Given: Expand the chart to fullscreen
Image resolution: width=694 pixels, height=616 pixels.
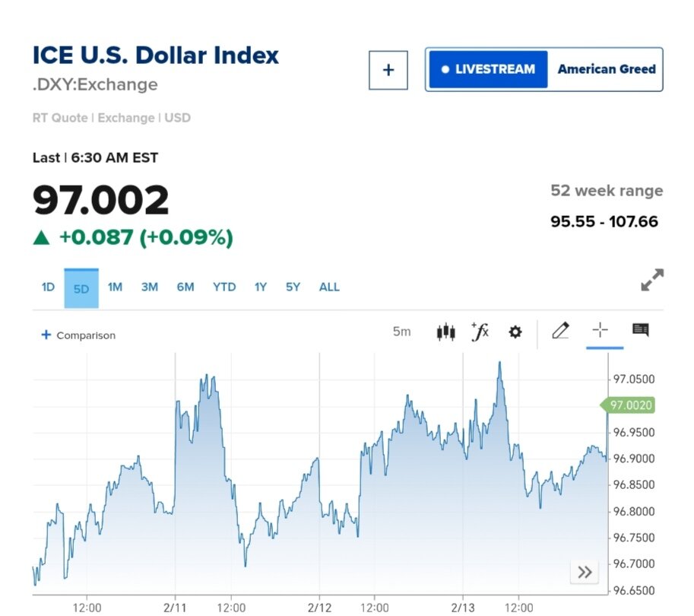Looking at the screenshot, I should [x=651, y=280].
